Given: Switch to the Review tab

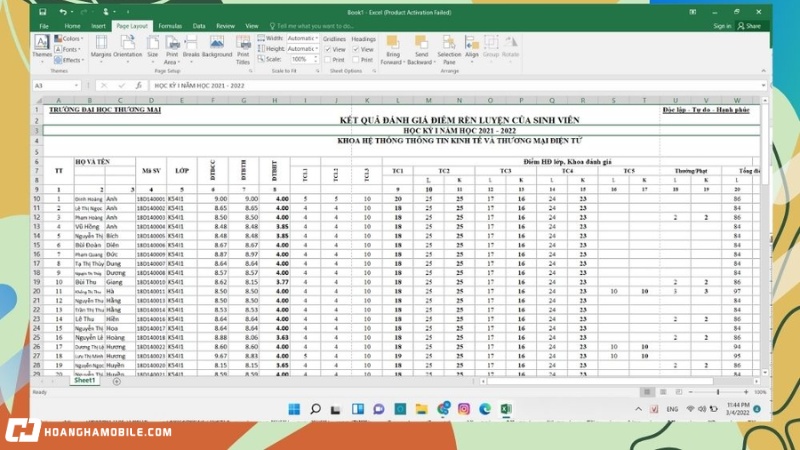Looking at the screenshot, I should pos(225,26).
